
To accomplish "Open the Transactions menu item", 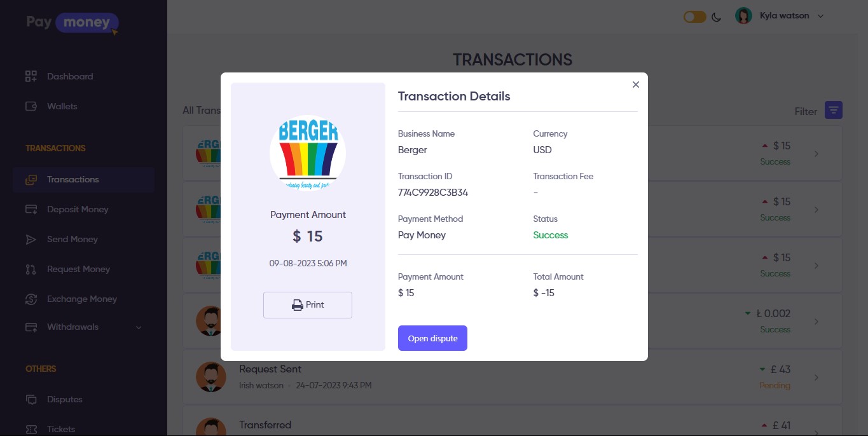I will [72, 179].
